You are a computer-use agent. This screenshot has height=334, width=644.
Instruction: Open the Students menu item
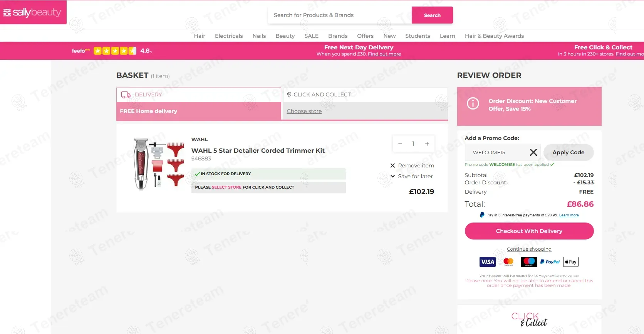click(418, 36)
